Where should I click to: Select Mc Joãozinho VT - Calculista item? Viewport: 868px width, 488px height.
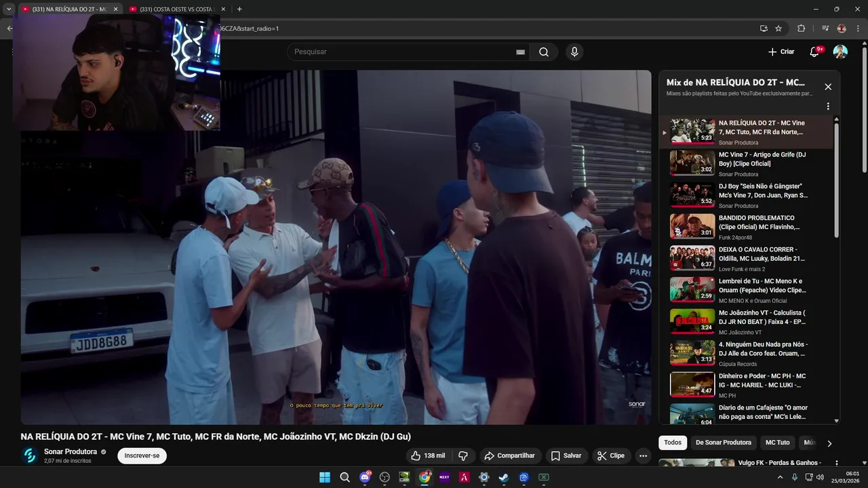[x=746, y=322]
